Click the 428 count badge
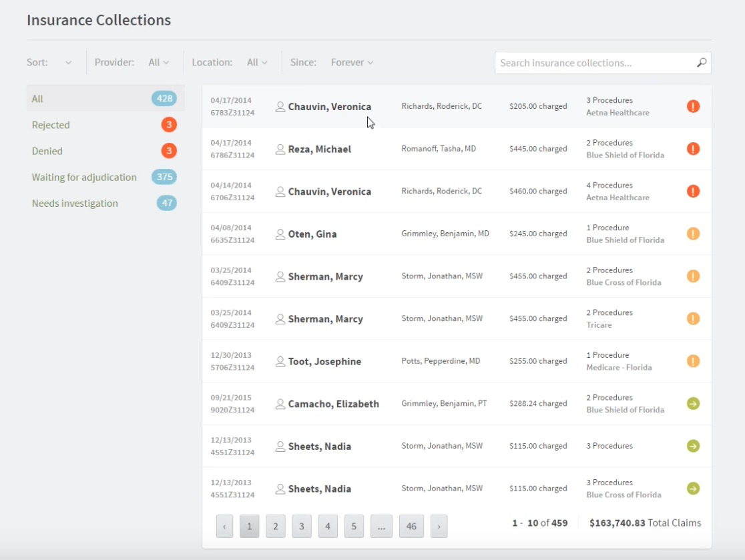 164,98
